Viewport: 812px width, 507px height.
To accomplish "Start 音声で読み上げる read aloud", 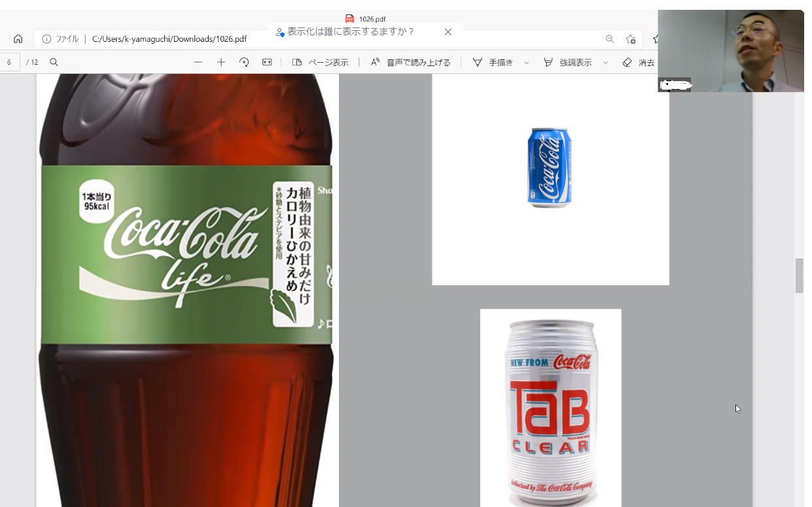I will click(411, 62).
